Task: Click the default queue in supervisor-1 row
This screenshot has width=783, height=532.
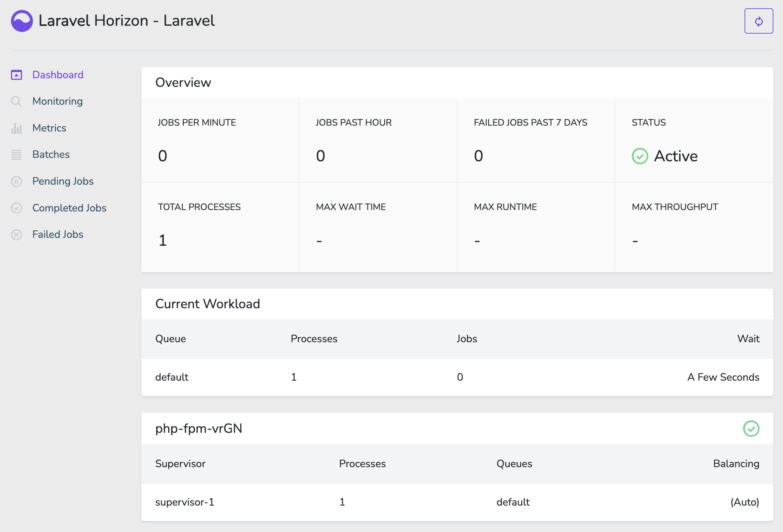Action: pyautogui.click(x=513, y=502)
